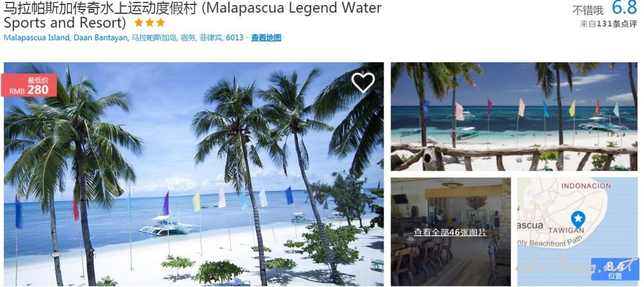Click the 来自131条点评 reviews count
This screenshot has width=644, height=287.
coord(608,24)
